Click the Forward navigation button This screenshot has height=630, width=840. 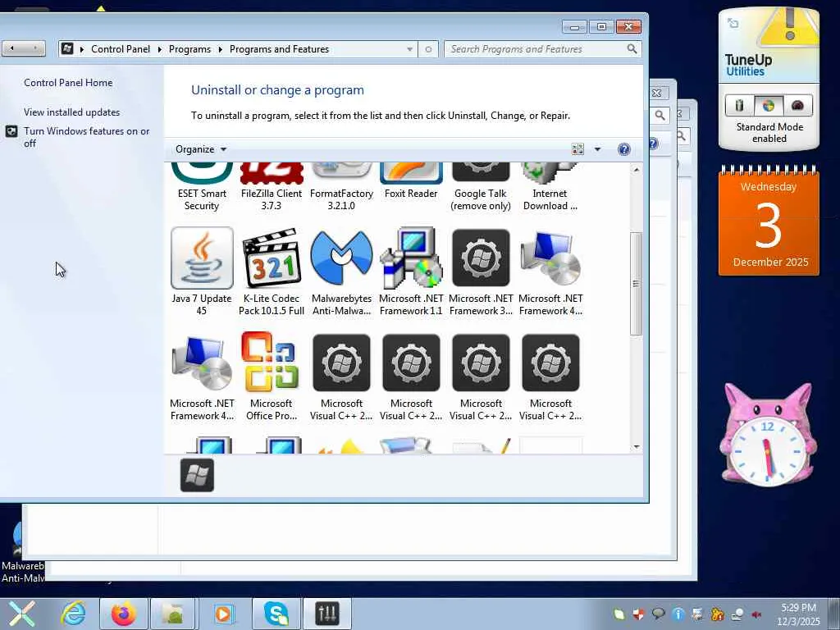pyautogui.click(x=34, y=48)
